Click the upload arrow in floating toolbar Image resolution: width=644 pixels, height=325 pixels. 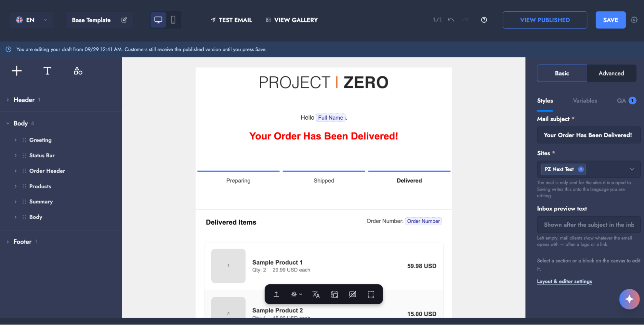coord(276,294)
